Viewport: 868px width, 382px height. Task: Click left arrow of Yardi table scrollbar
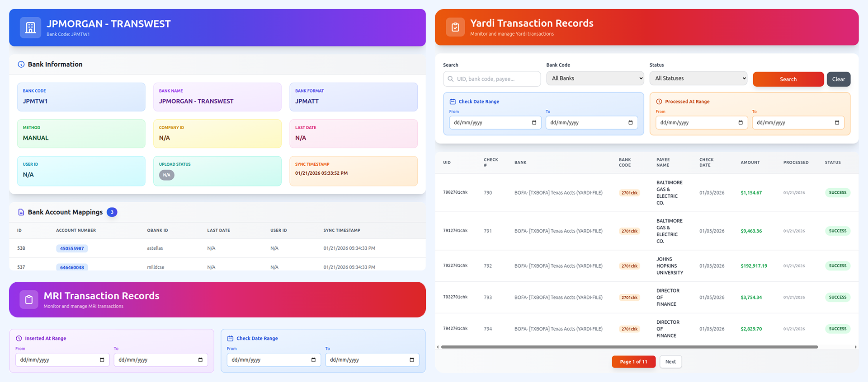coord(438,347)
